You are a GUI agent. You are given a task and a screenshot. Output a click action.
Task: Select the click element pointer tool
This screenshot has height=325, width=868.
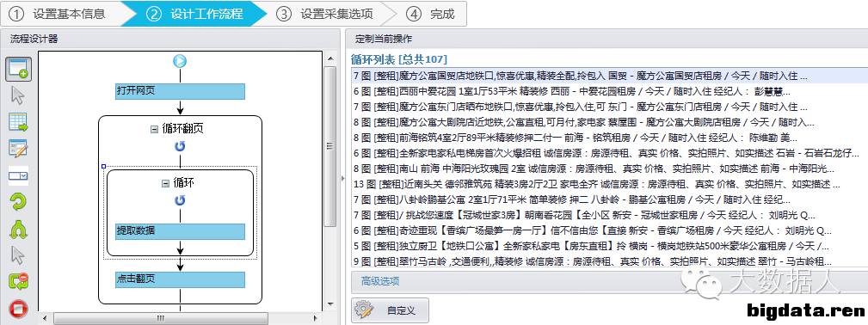coord(18,95)
